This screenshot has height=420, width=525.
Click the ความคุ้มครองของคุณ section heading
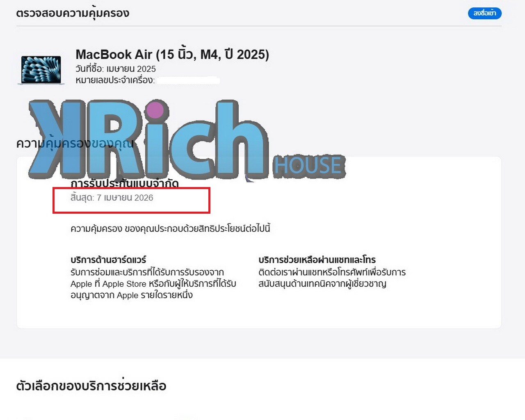click(x=75, y=144)
